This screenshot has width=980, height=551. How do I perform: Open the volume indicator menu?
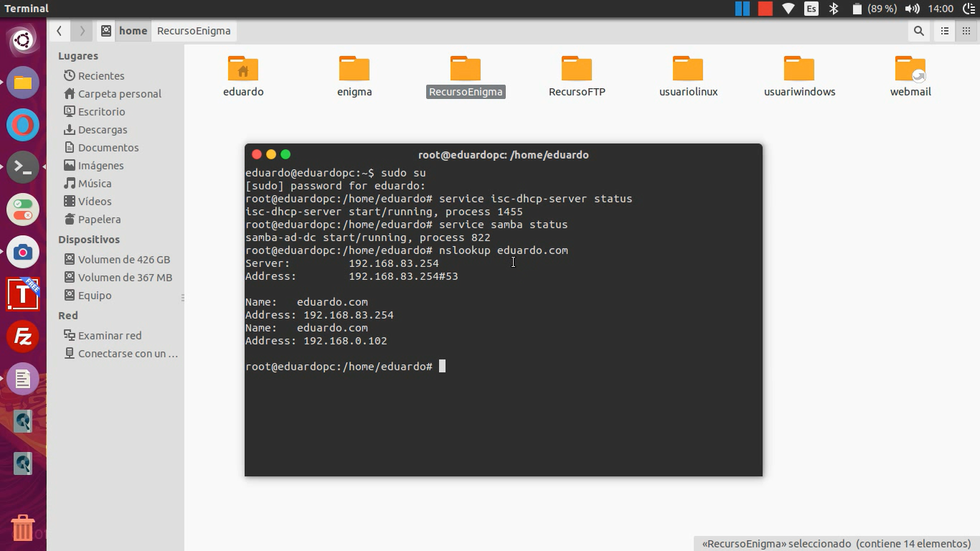click(912, 9)
